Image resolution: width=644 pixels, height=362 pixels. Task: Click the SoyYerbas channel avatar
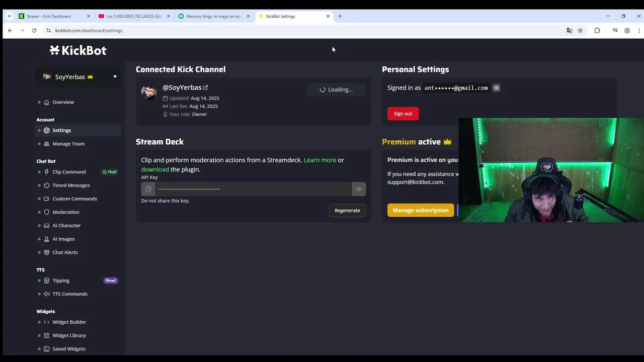coord(149,92)
